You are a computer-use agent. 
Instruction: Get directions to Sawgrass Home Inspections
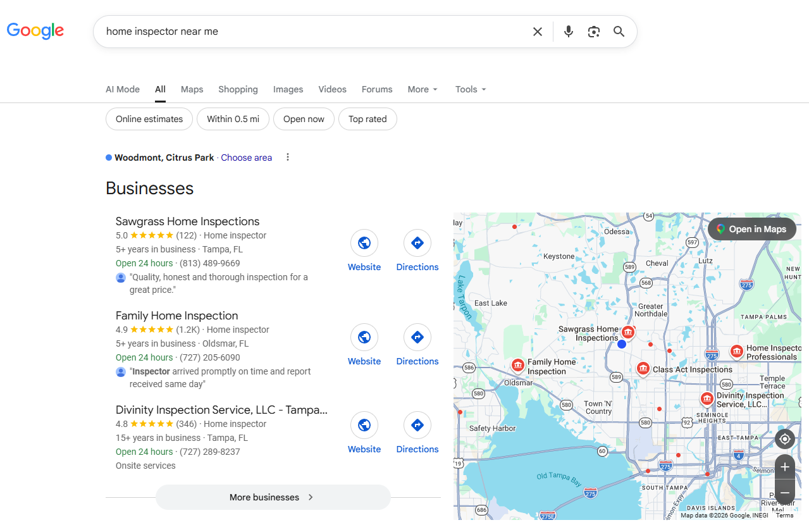pyautogui.click(x=417, y=243)
